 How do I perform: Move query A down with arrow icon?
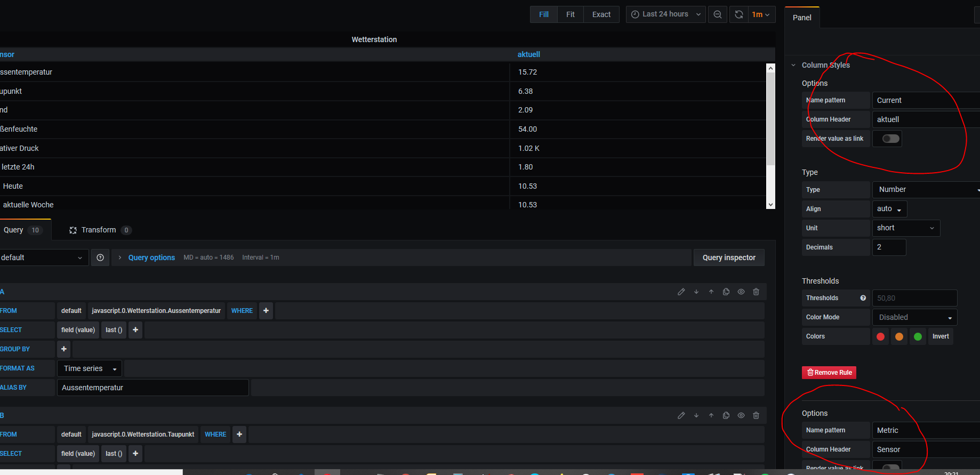(x=696, y=292)
